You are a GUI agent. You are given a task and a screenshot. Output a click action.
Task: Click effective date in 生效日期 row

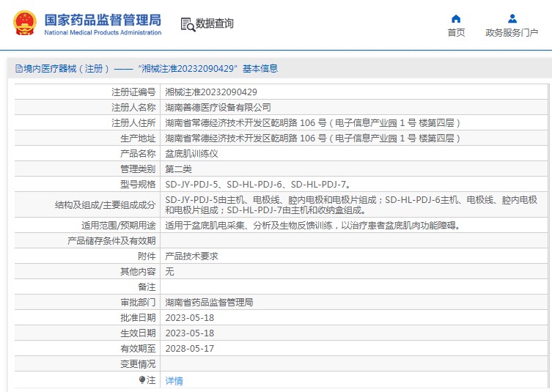click(190, 333)
